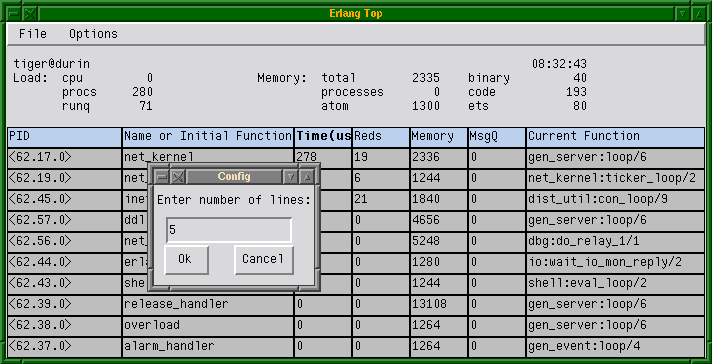Maximize the Erlang Top window

point(698,14)
